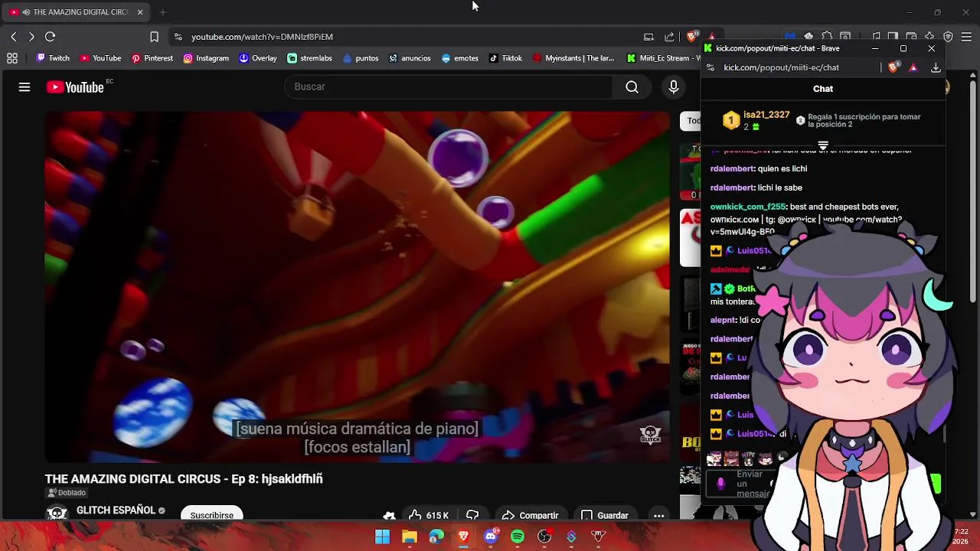Open the puntos bookmark
The width and height of the screenshot is (980, 551).
[361, 58]
